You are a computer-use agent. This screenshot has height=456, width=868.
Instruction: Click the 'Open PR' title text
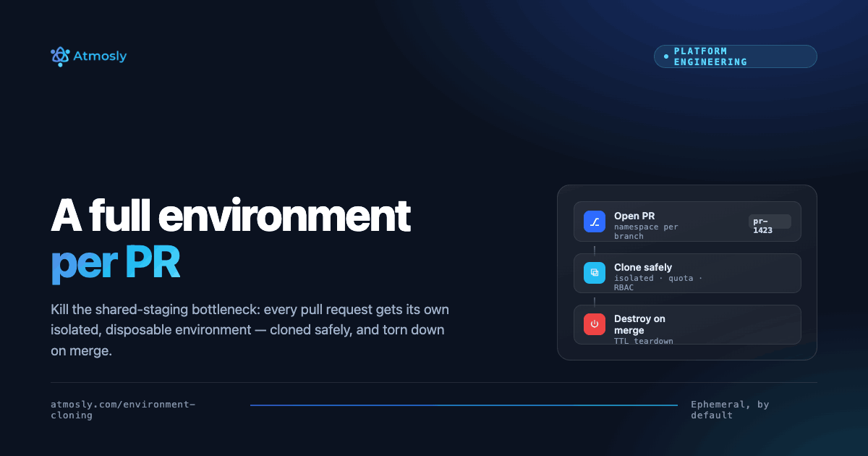coord(636,216)
